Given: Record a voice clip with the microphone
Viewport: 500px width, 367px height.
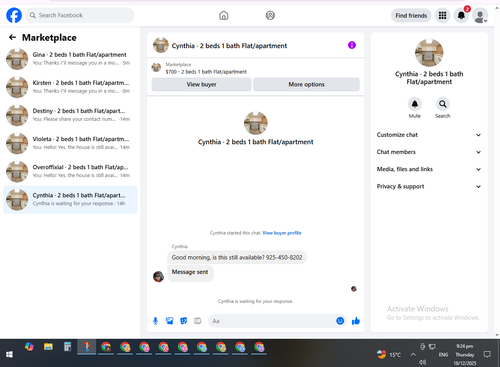Looking at the screenshot, I should point(155,321).
